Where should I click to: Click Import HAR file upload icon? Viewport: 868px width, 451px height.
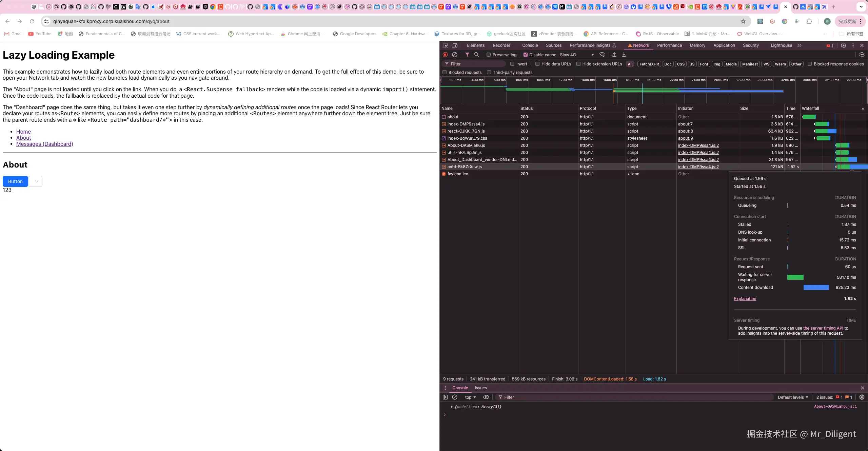614,55
